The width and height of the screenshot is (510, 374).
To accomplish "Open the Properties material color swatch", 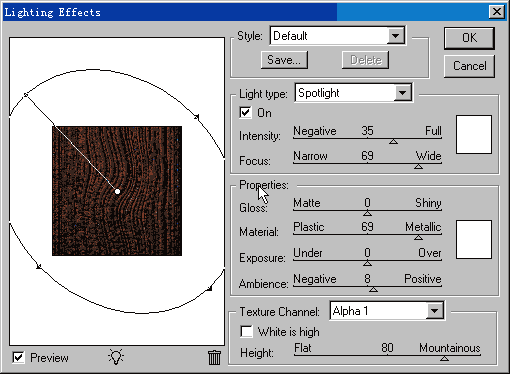I will (474, 239).
